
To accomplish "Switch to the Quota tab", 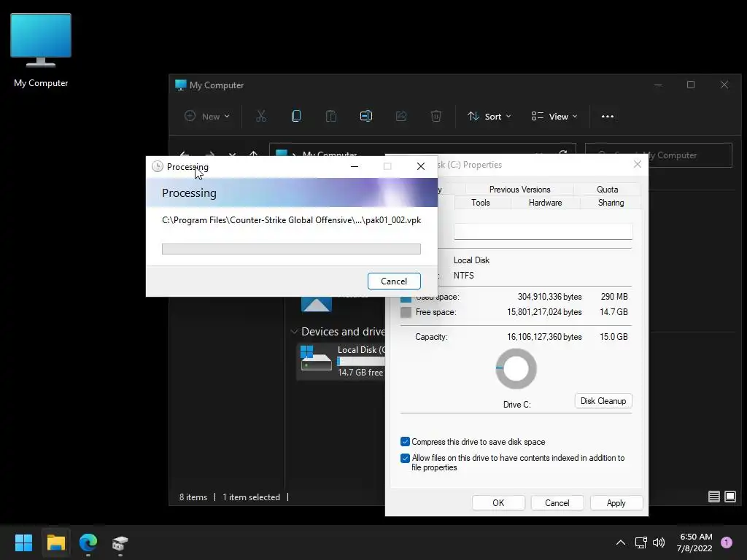I will click(608, 189).
